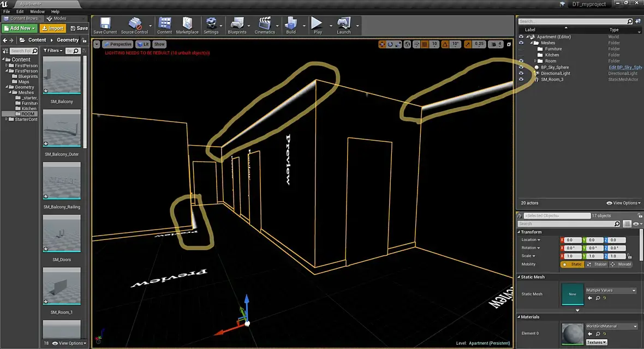Open the Textures dropdown under Materials

(x=598, y=342)
